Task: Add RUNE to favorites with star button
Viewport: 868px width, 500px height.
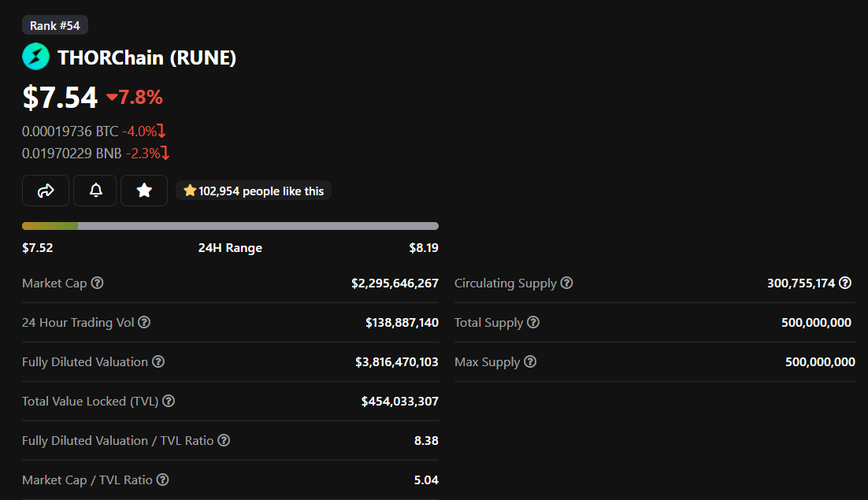Action: (x=144, y=191)
